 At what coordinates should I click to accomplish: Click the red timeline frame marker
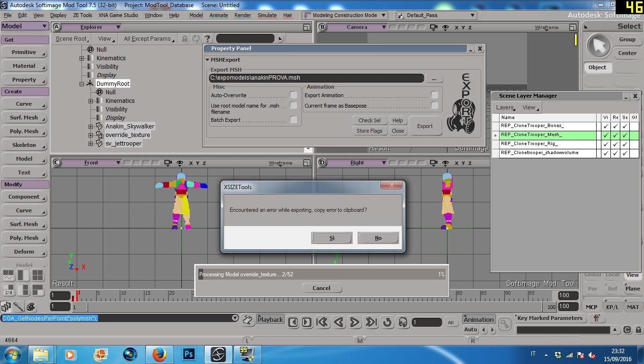coord(78,295)
